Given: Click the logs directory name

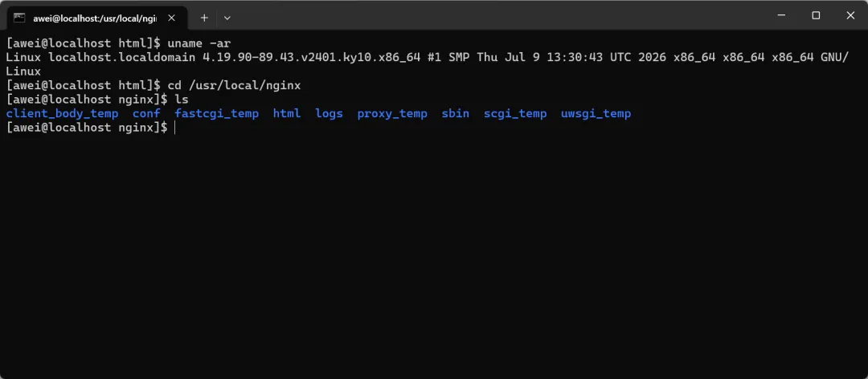Looking at the screenshot, I should click(x=329, y=114).
